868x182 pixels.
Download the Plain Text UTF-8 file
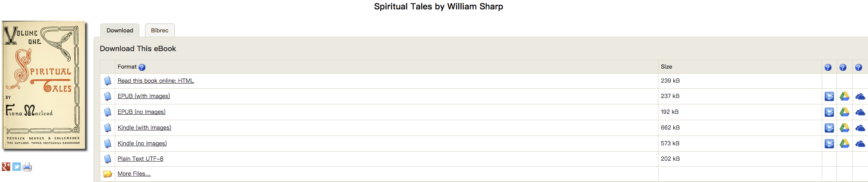[x=140, y=159]
